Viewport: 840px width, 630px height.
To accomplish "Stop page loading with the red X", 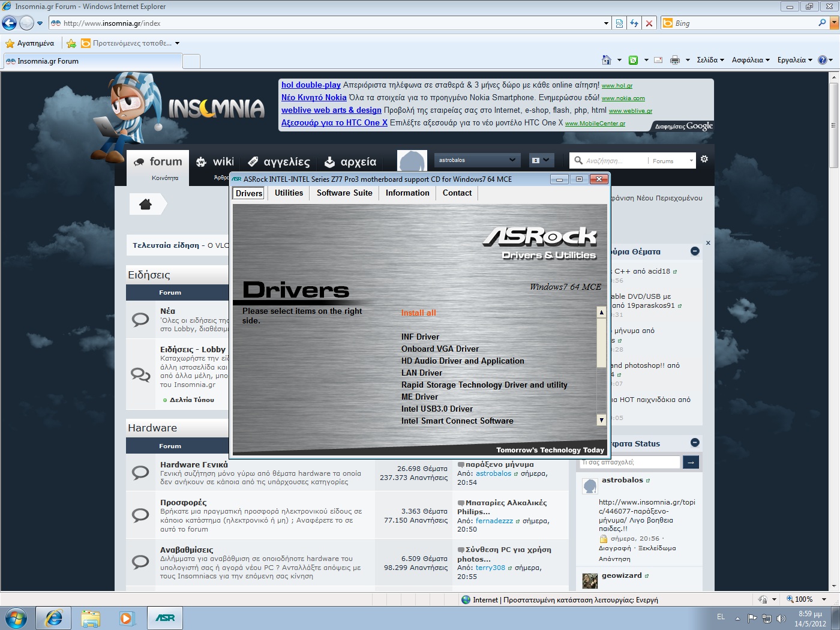I will click(649, 23).
